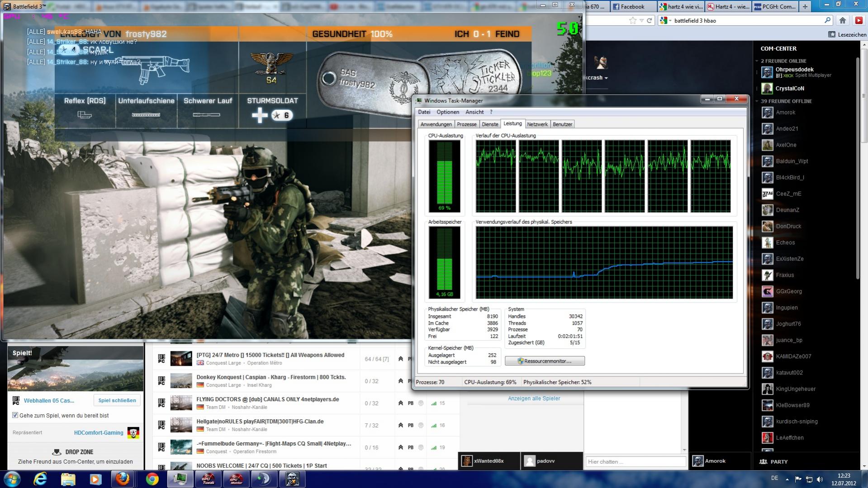This screenshot has height=488, width=868.
Task: Switch to the Prozesse tab
Action: 466,124
